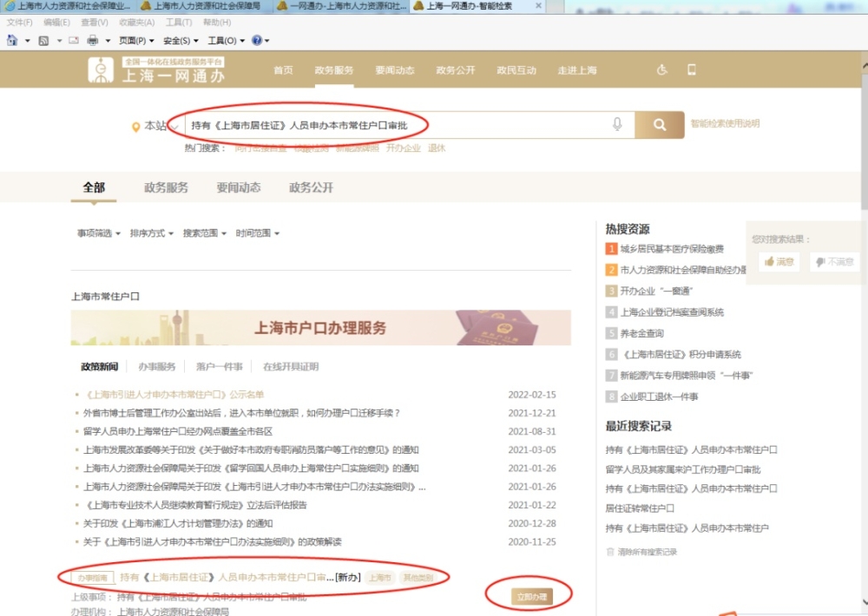Open 要闻动态 in top navigation bar
The width and height of the screenshot is (868, 616).
point(395,70)
